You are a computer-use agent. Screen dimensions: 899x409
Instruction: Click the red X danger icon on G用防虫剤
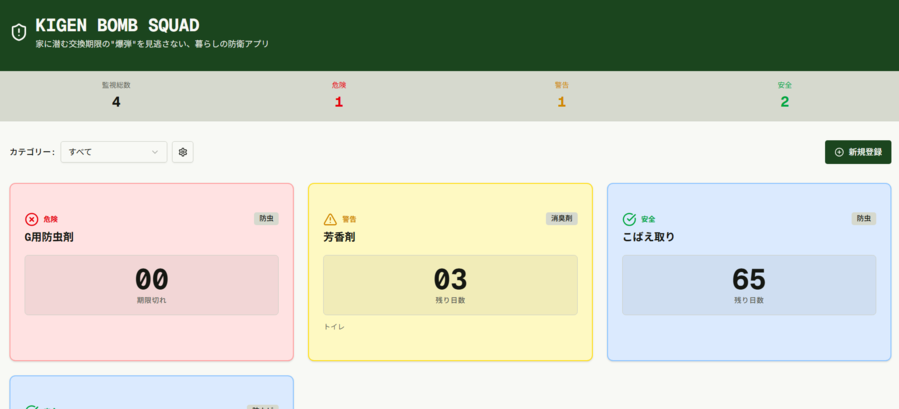click(32, 219)
